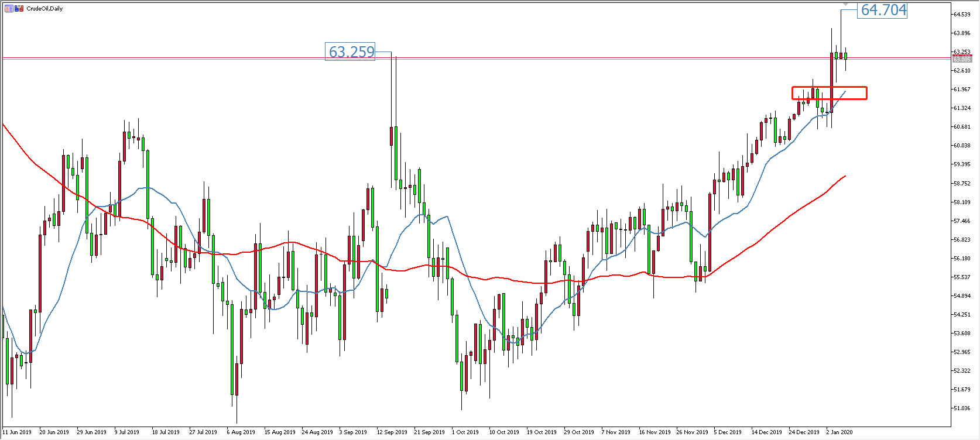Select the 63.259 price label box
Screen dimensions: 980x440
(x=351, y=52)
